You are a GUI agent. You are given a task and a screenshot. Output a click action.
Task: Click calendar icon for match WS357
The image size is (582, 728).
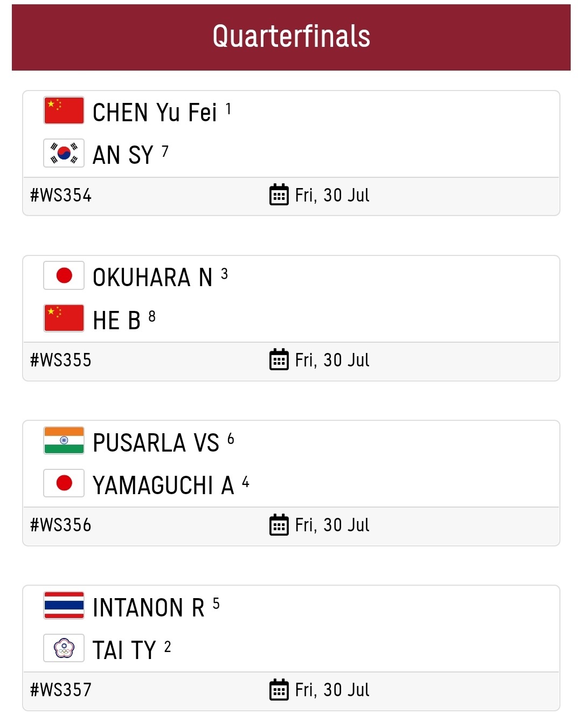coord(279,689)
